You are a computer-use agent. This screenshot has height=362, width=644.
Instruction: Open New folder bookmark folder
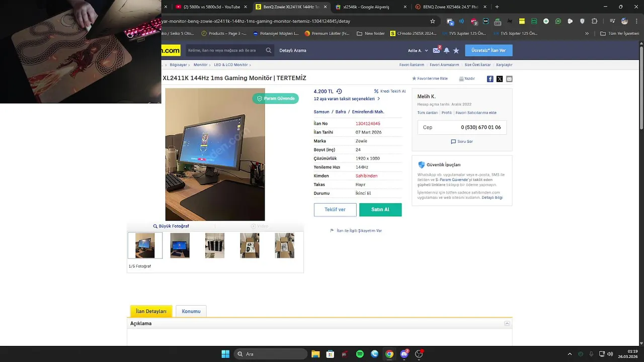[x=371, y=34]
